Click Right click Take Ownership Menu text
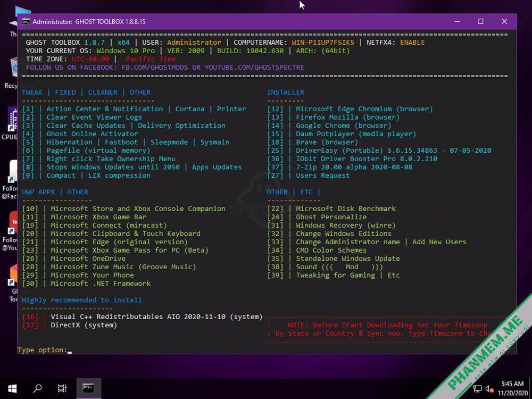 click(111, 159)
